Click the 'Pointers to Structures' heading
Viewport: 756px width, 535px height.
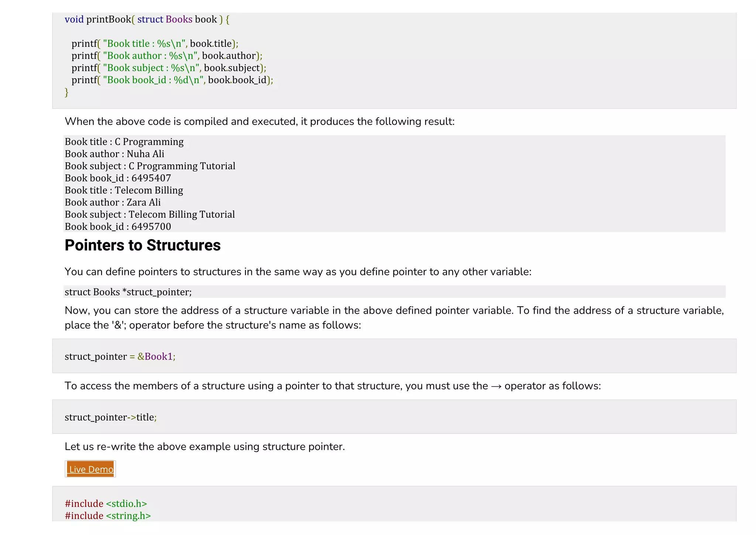click(x=142, y=245)
